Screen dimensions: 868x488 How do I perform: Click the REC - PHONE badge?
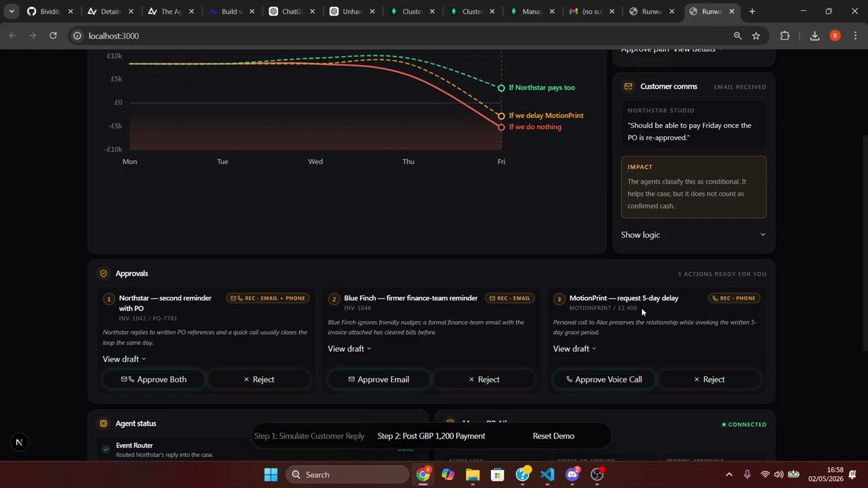[x=734, y=298]
